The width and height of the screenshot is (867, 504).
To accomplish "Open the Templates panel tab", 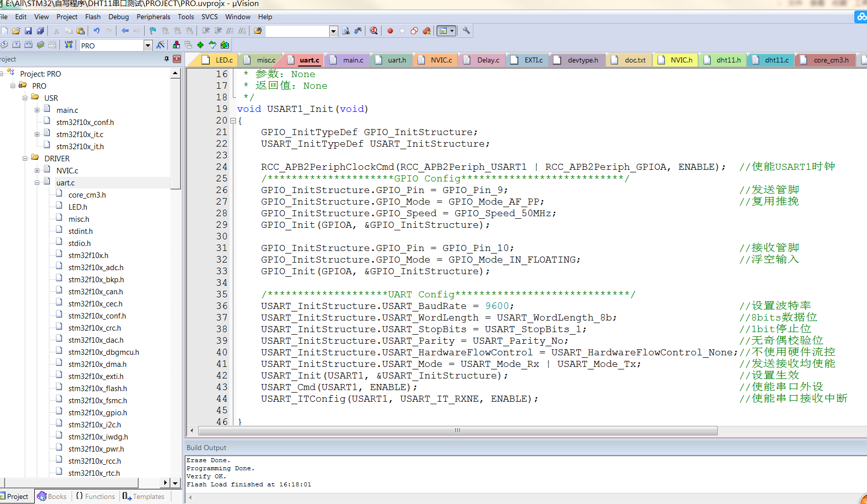I will 144,496.
